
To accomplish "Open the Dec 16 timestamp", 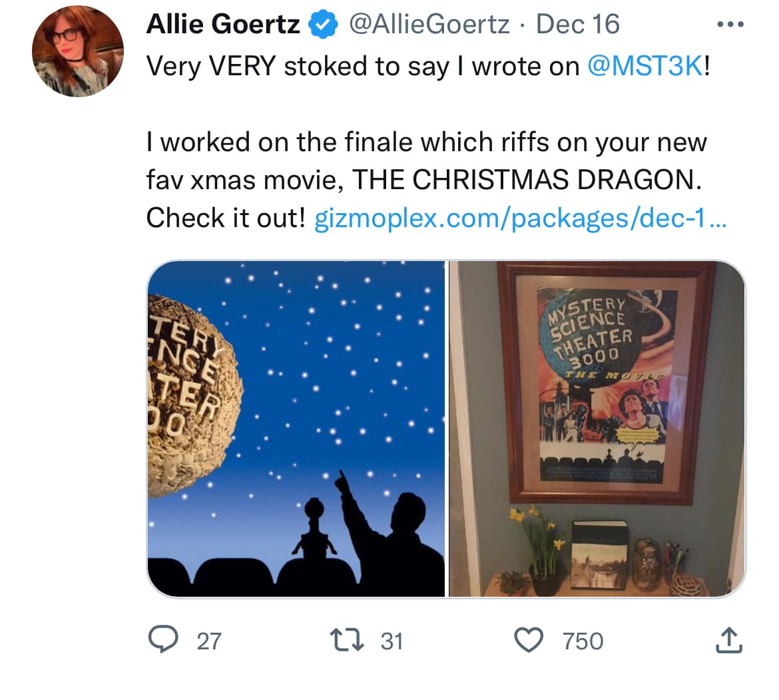I will pos(577,25).
